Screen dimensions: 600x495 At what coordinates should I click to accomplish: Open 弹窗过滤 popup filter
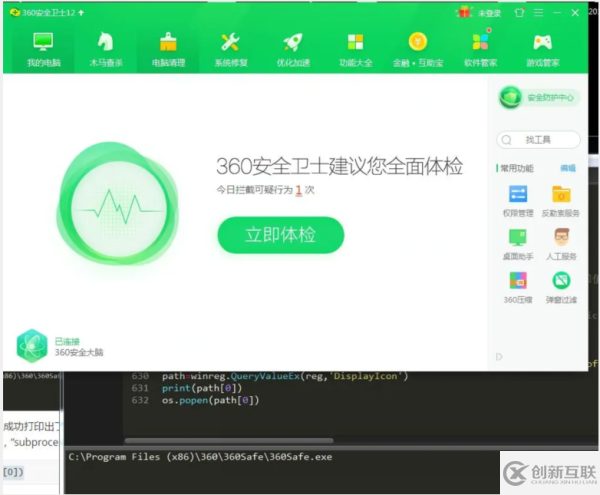point(561,288)
